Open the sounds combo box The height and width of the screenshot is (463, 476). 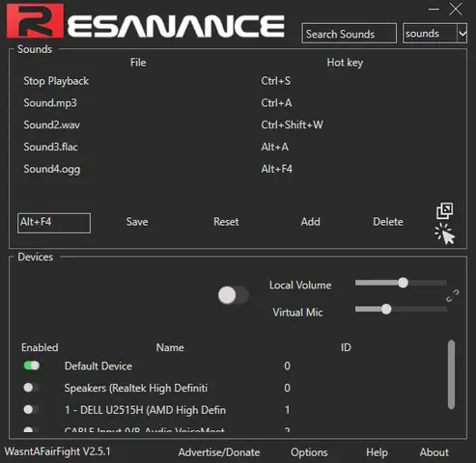coord(434,33)
